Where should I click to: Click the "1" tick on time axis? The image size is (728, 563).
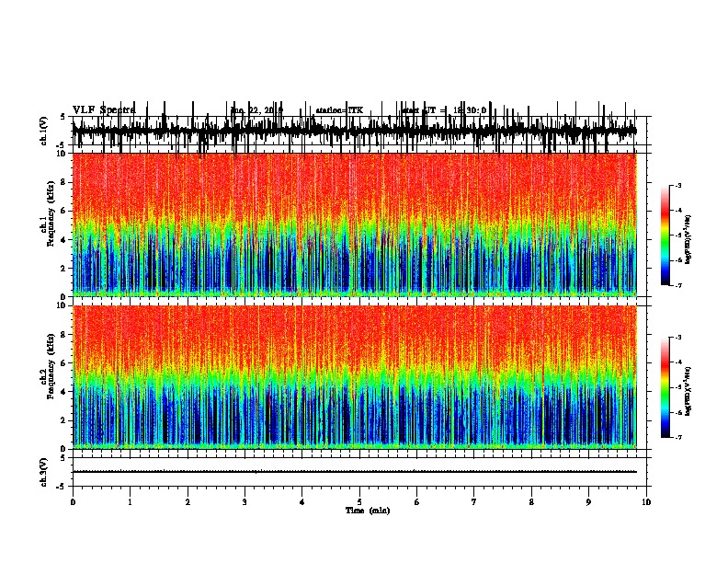(130, 502)
